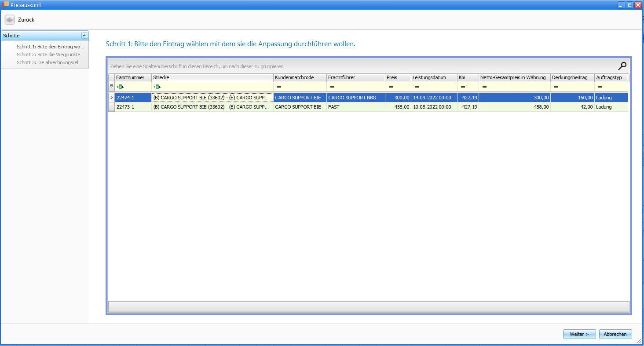Click the equals filter operator under Frachtführer
The image size is (644, 346).
(332, 87)
